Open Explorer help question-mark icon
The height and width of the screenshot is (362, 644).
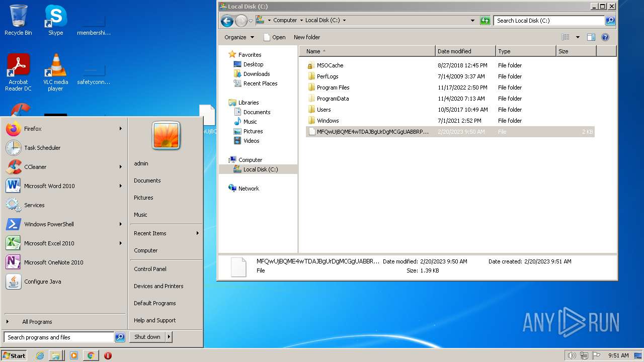605,37
